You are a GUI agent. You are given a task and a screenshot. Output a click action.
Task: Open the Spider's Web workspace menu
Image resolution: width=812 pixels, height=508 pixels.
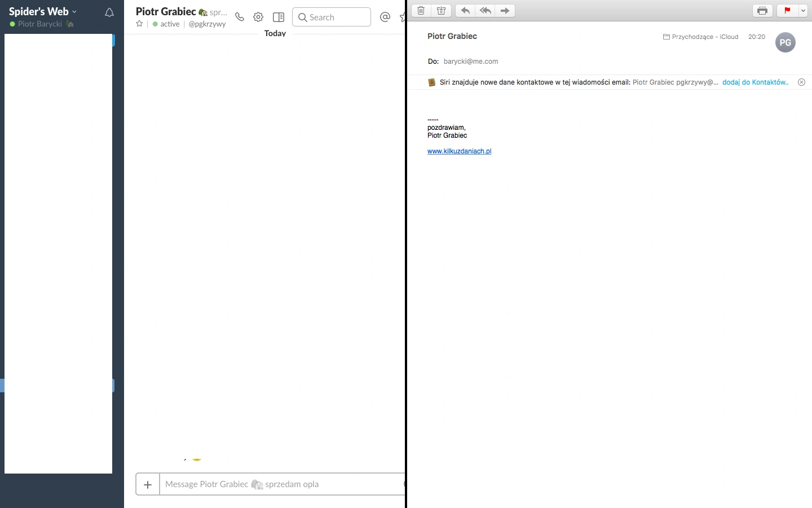click(43, 11)
